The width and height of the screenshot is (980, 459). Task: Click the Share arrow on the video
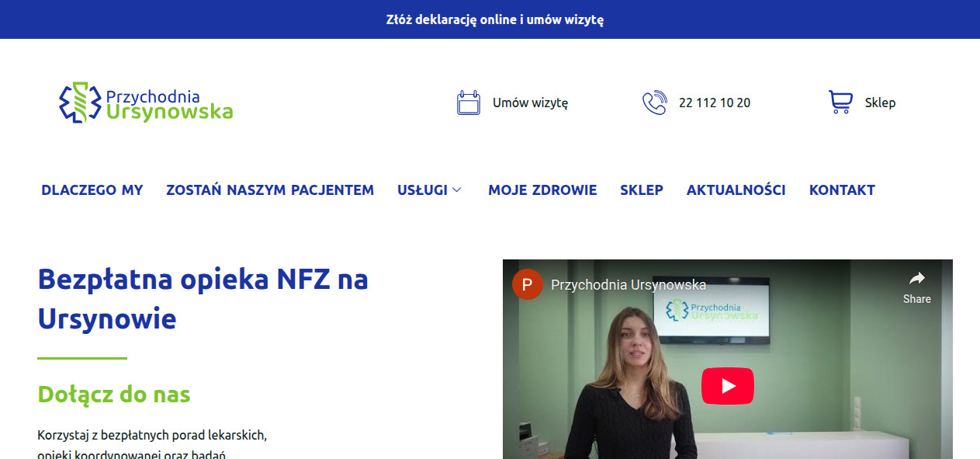pos(916,279)
